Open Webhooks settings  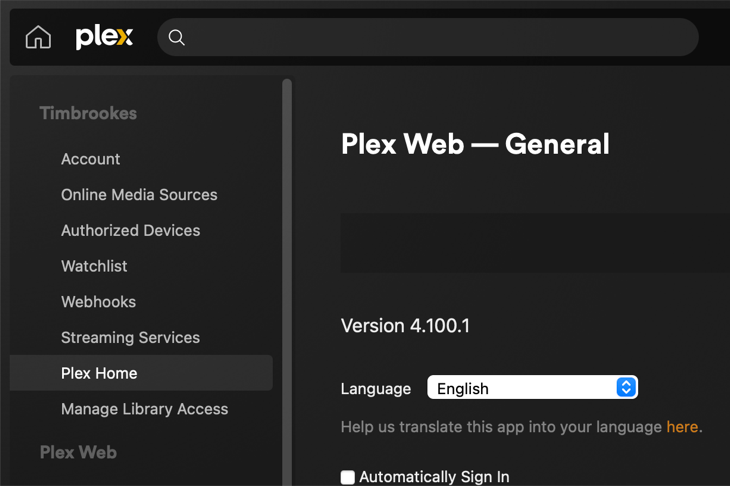(x=98, y=302)
